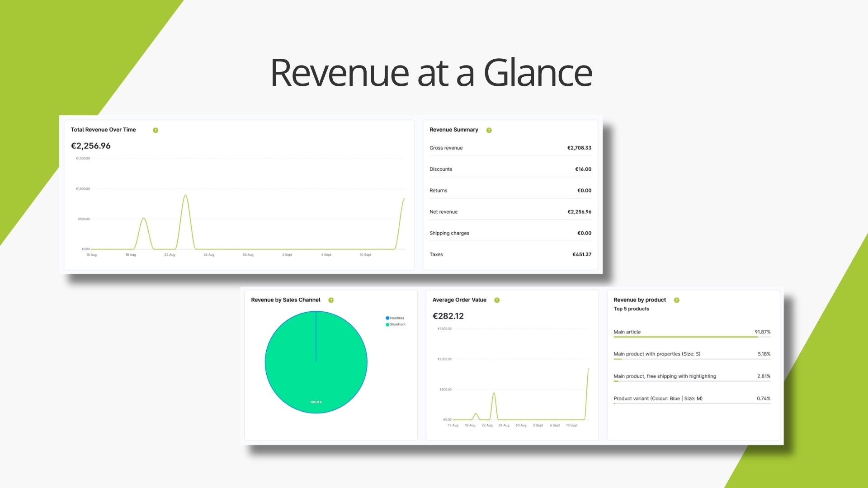Select the Main article progress bar
Viewport: 868px width, 488px height.
click(x=692, y=337)
